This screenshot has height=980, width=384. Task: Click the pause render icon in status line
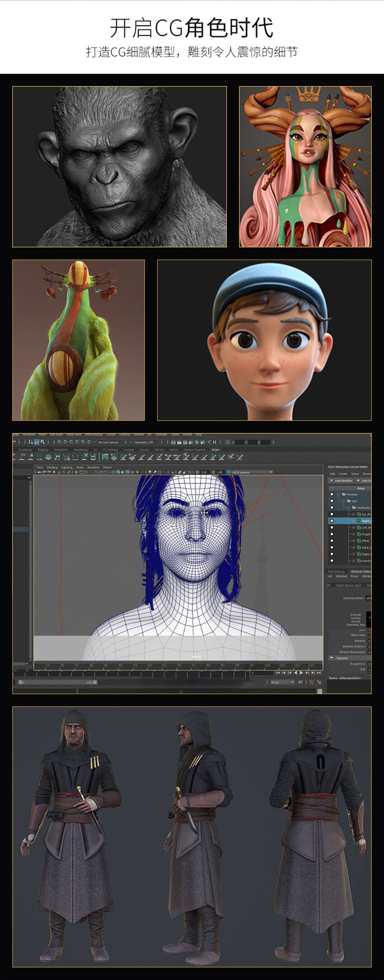point(214,442)
